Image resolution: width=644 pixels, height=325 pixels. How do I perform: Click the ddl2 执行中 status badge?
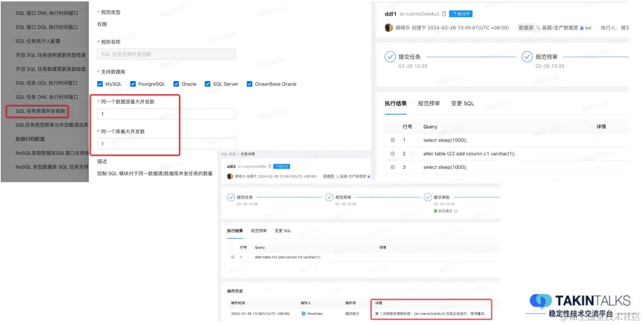click(x=282, y=166)
